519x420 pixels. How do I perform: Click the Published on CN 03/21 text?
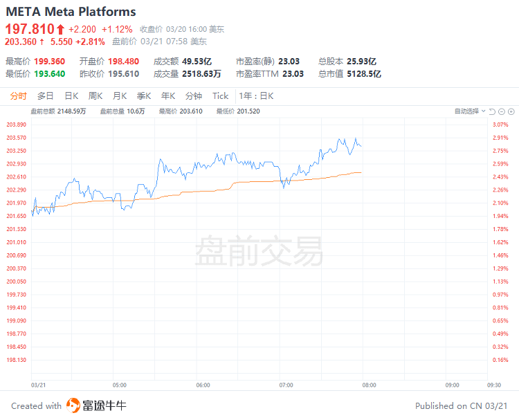pyautogui.click(x=462, y=405)
